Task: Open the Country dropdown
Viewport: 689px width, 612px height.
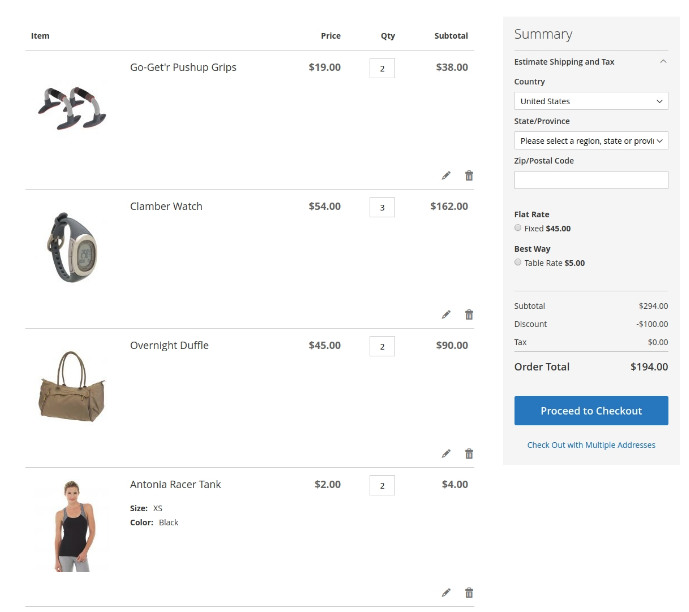Action: 590,101
